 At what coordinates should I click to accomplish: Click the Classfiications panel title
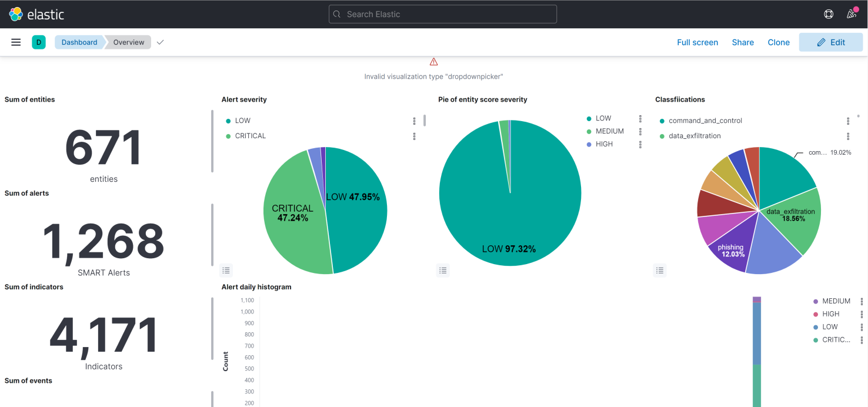(680, 99)
